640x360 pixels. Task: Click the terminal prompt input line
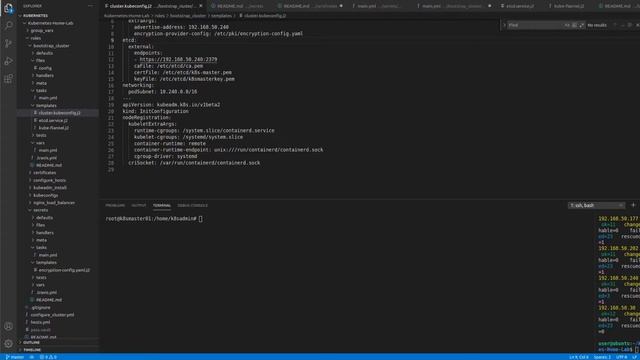click(x=154, y=219)
